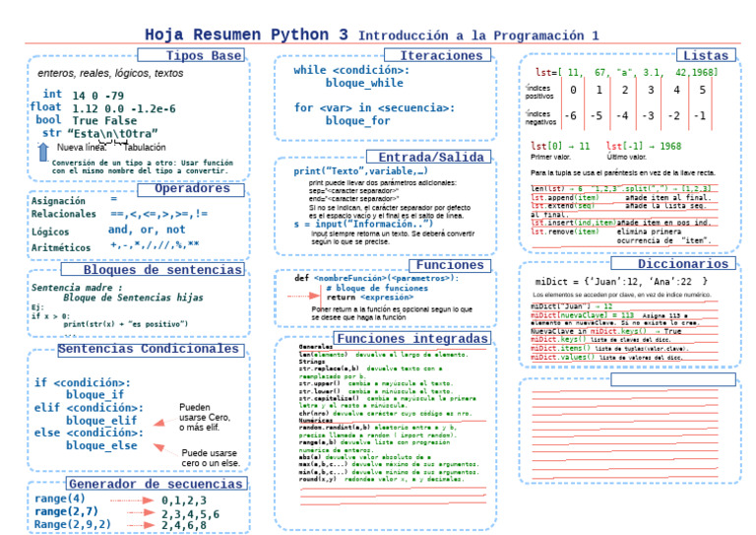Viewport: 756px width, 535px height.
Task: Click the Generador de secuencias title
Action: (x=156, y=483)
